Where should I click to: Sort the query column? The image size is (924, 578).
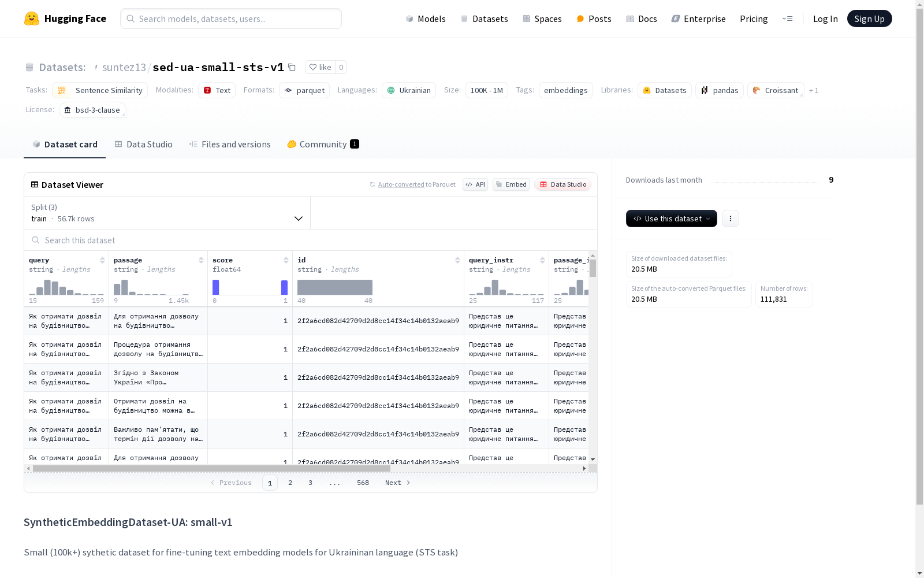coord(102,260)
